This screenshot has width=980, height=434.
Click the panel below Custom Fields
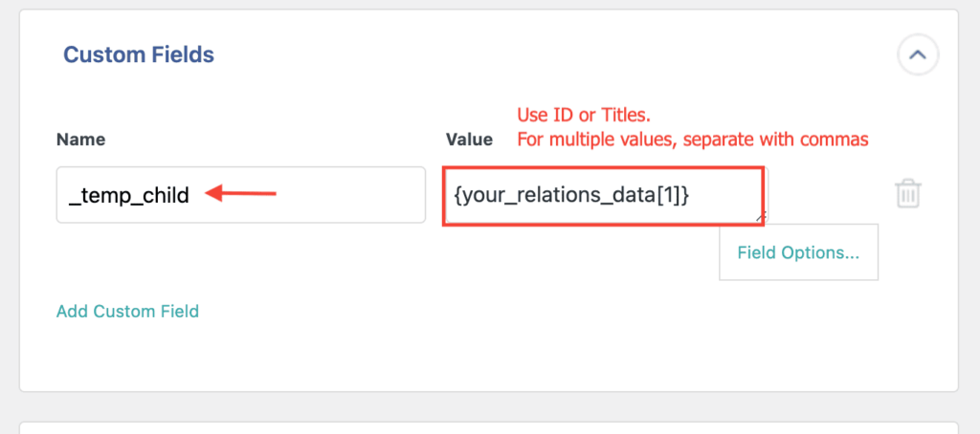click(x=488, y=427)
